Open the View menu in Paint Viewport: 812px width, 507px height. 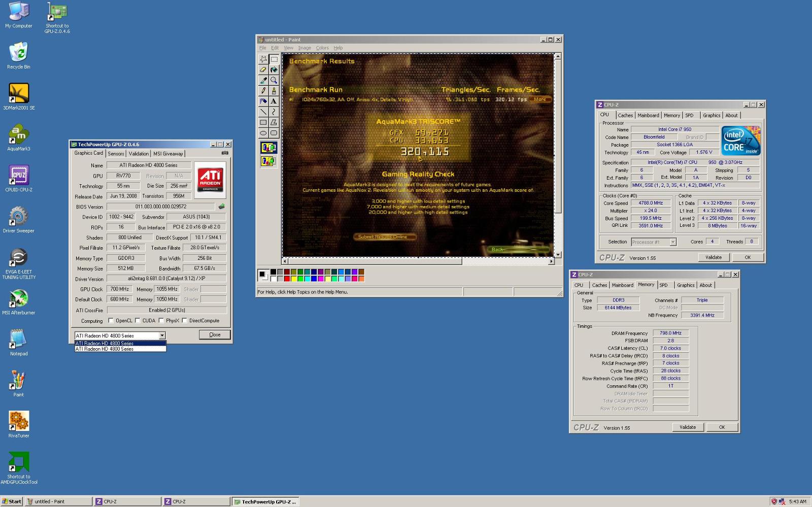tap(288, 48)
